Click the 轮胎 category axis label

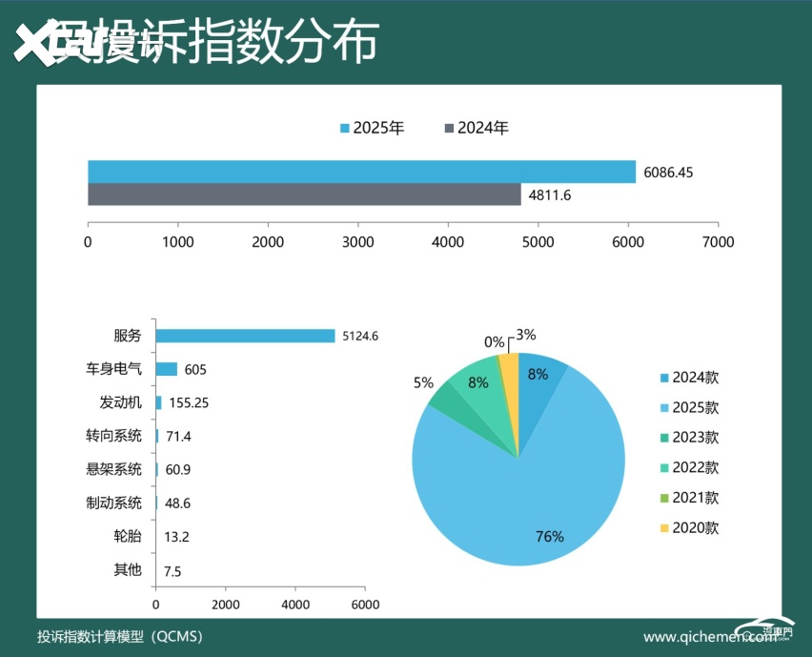[129, 537]
